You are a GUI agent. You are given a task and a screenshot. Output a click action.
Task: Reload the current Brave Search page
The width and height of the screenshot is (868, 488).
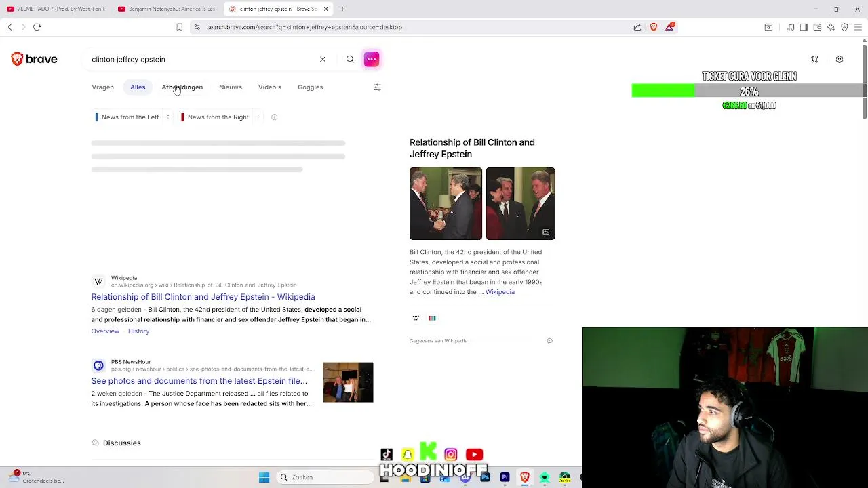pos(37,27)
